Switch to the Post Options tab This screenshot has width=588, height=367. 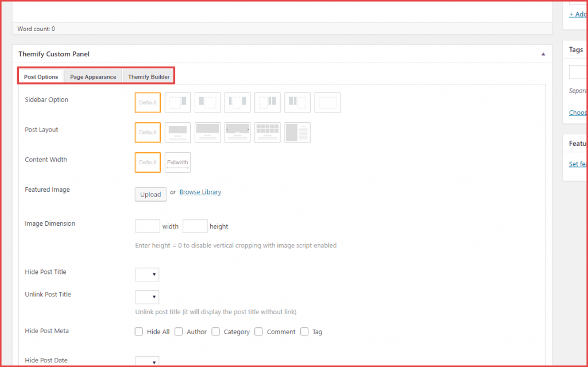point(41,76)
